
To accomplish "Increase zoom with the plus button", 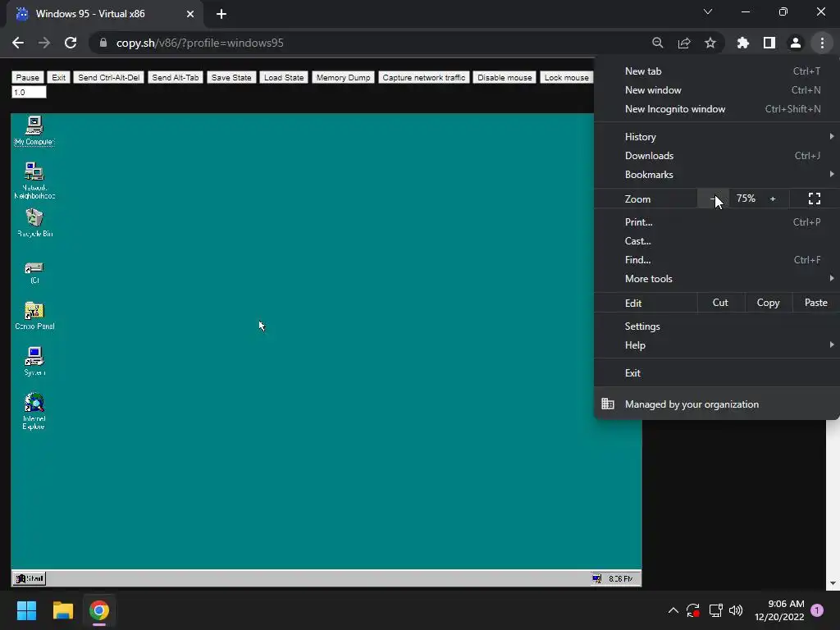I will coord(773,199).
